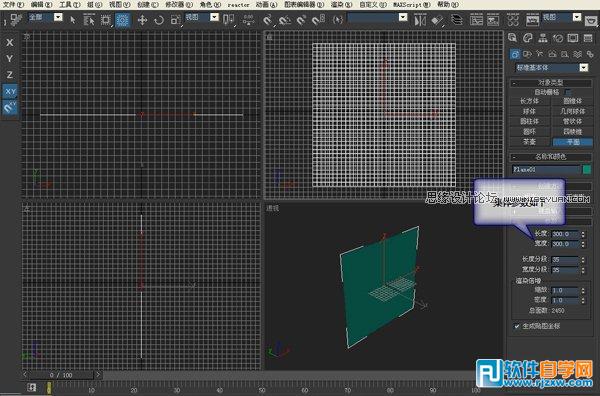Open the 修改器 menu

coord(178,5)
